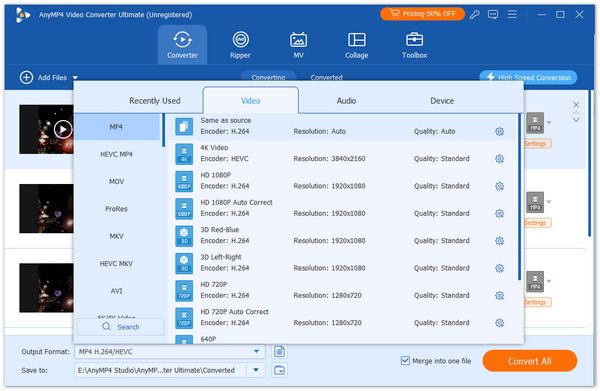Click the Add Files plus icon
Image resolution: width=600 pixels, height=391 pixels.
tap(26, 77)
